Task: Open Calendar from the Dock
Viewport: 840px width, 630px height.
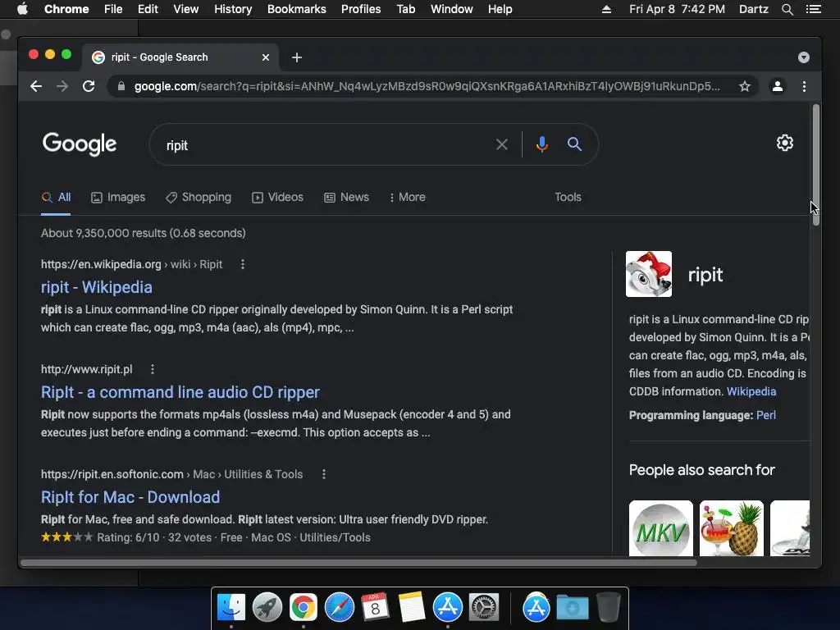Action: coord(375,607)
